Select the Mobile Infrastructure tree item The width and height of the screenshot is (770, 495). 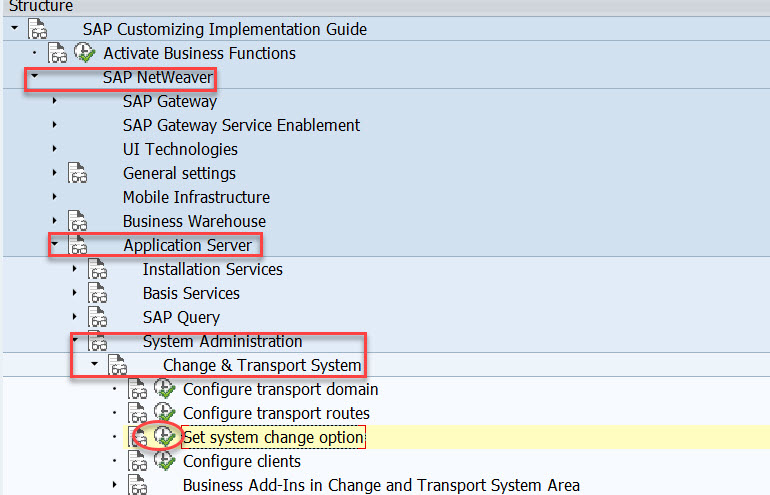[196, 197]
